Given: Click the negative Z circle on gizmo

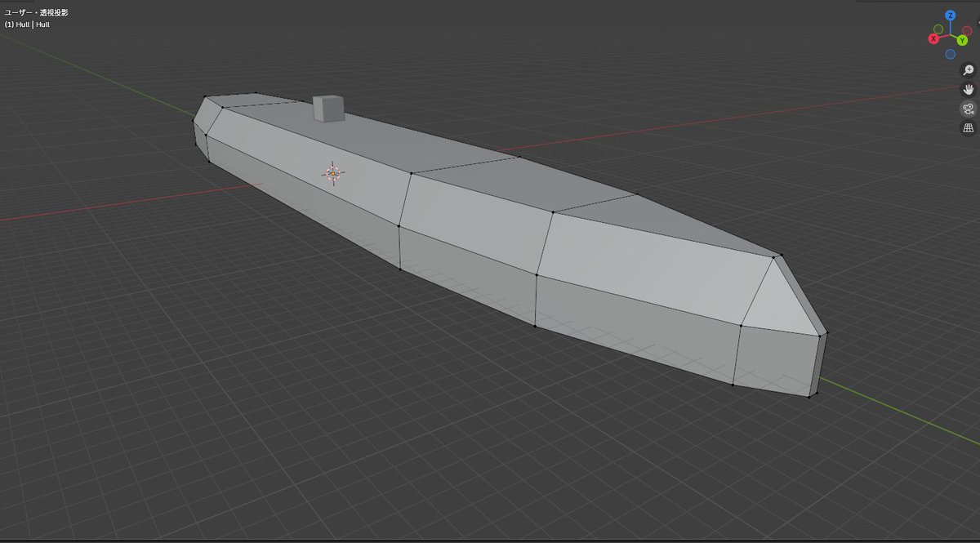Looking at the screenshot, I should [x=951, y=54].
